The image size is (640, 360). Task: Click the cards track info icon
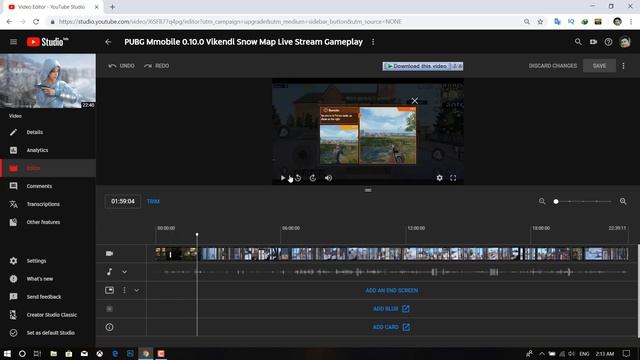109,327
